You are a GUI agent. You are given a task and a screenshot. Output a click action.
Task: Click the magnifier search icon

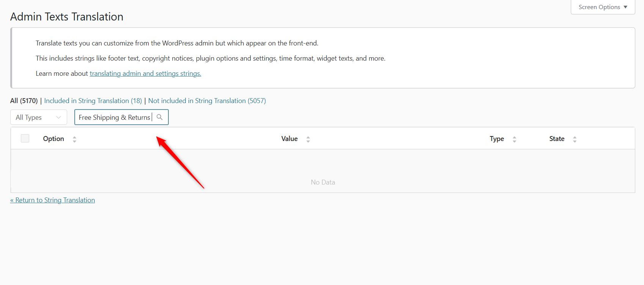coord(160,117)
